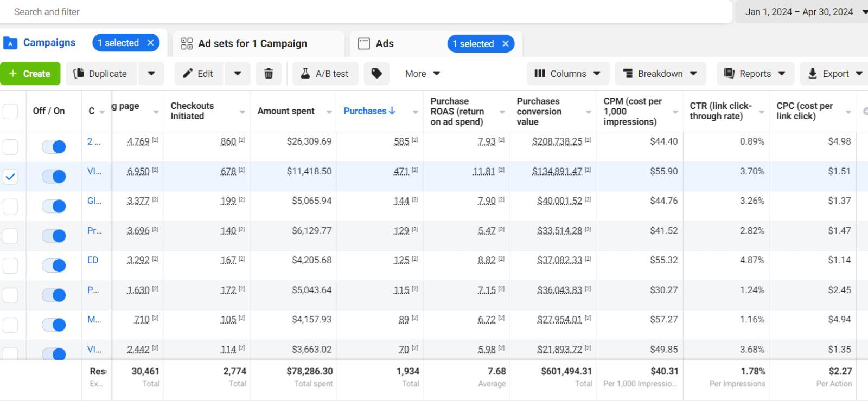Image resolution: width=868 pixels, height=401 pixels.
Task: Click purchase ROAS value 11.81
Action: [483, 171]
